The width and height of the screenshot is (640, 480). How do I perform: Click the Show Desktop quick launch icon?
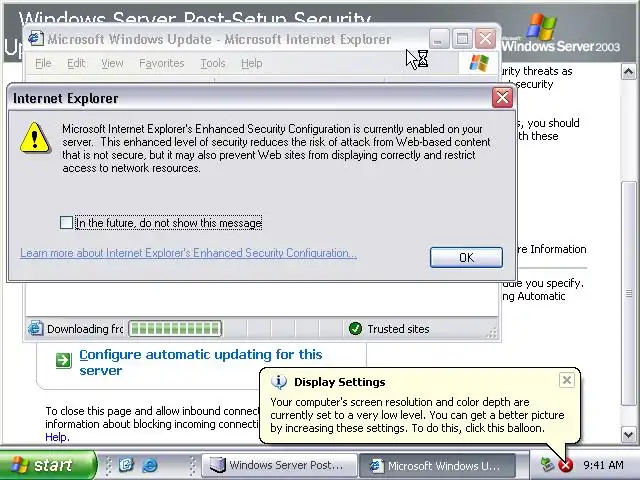(127, 465)
